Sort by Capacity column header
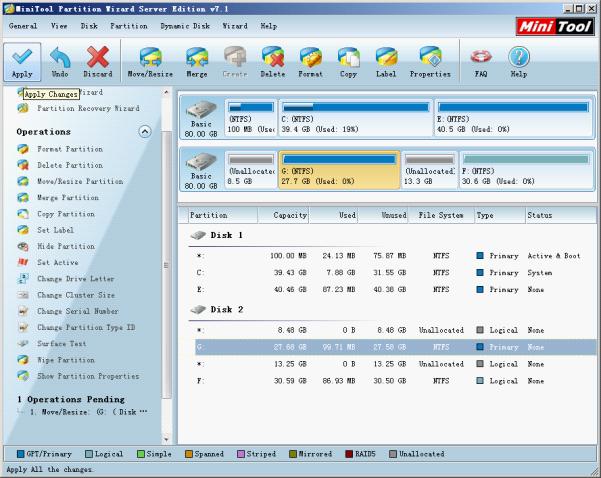Viewport: 601px width, 478px height. pyautogui.click(x=283, y=215)
